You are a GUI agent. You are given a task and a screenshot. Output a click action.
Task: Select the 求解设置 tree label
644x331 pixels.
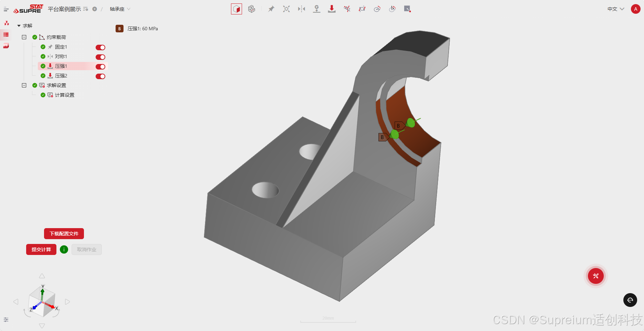point(56,85)
